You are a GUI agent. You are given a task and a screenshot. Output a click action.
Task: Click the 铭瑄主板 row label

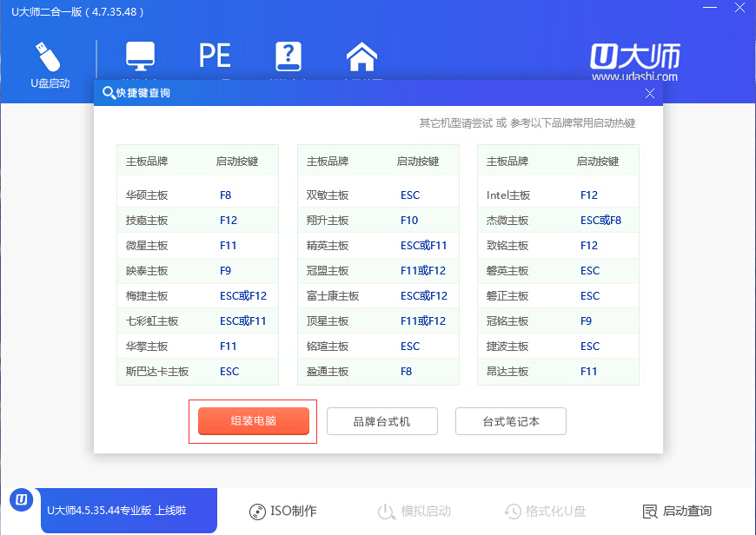point(328,346)
